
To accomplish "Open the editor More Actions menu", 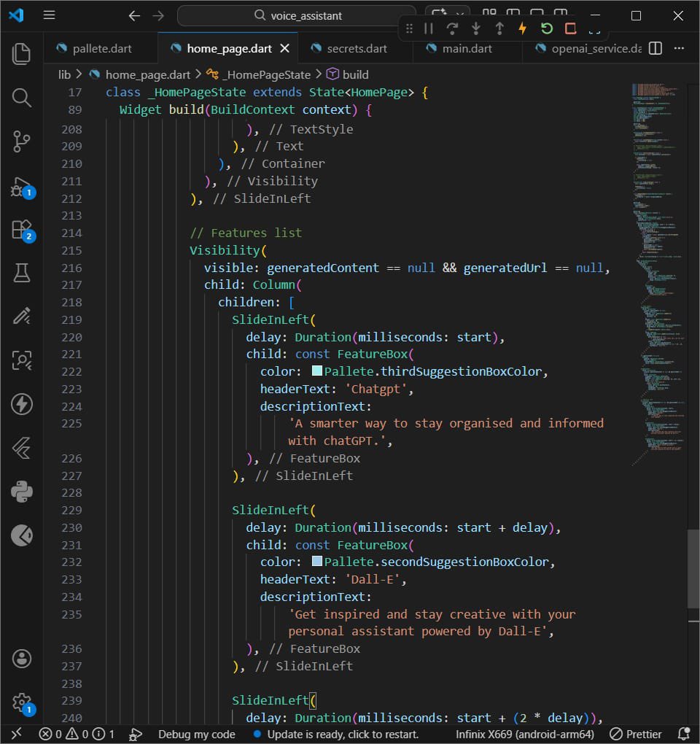I will 679,48.
